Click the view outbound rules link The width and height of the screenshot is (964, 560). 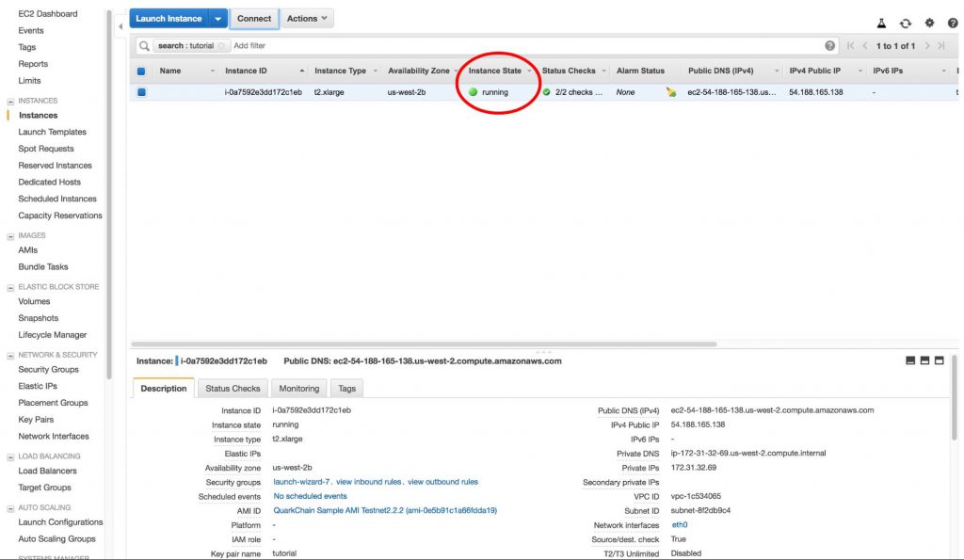tap(442, 482)
